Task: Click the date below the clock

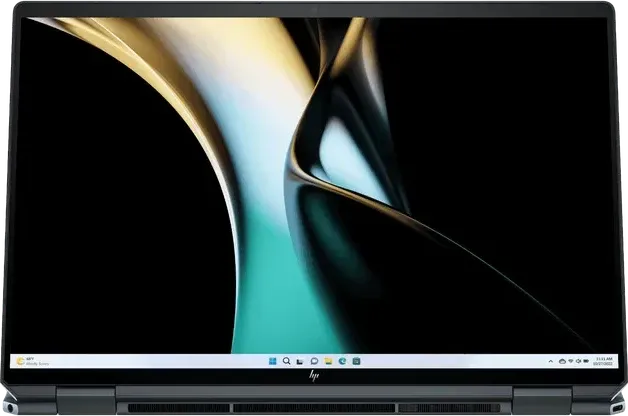Action: tap(604, 363)
